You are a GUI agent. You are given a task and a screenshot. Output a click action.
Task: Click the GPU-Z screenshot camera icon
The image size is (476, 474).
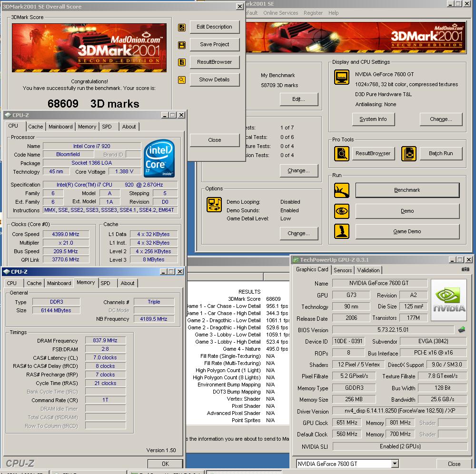465,269
